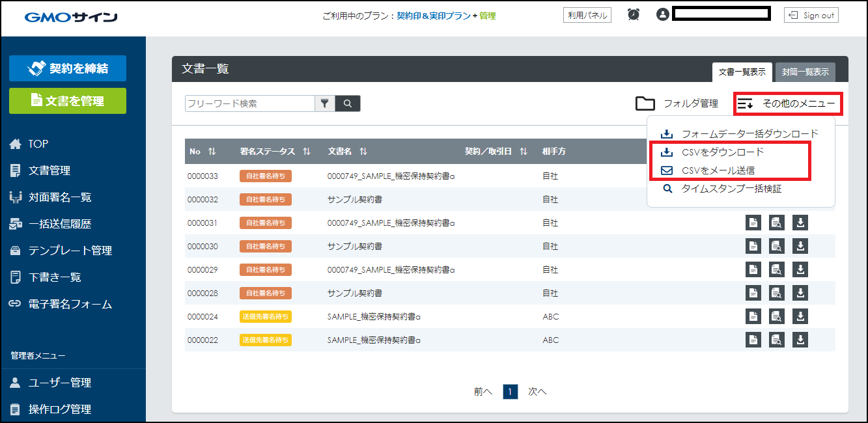This screenshot has width=868, height=423.
Task: Preview document icon for row 0000028
Action: click(777, 293)
